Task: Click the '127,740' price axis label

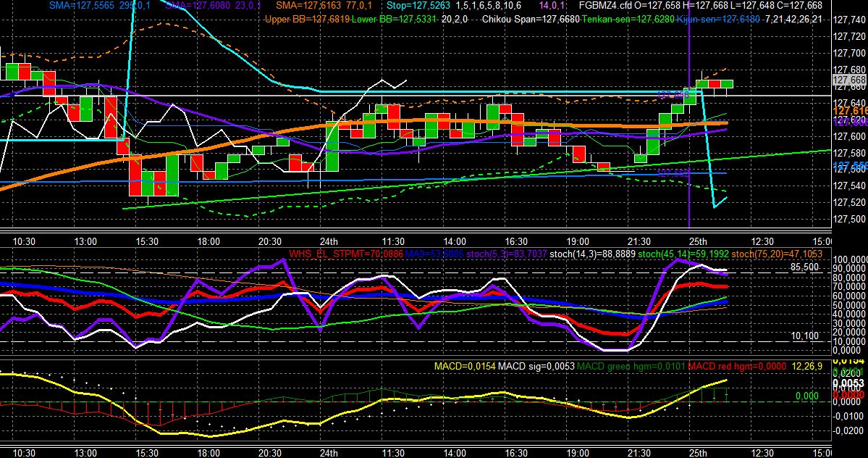Action: coord(849,20)
